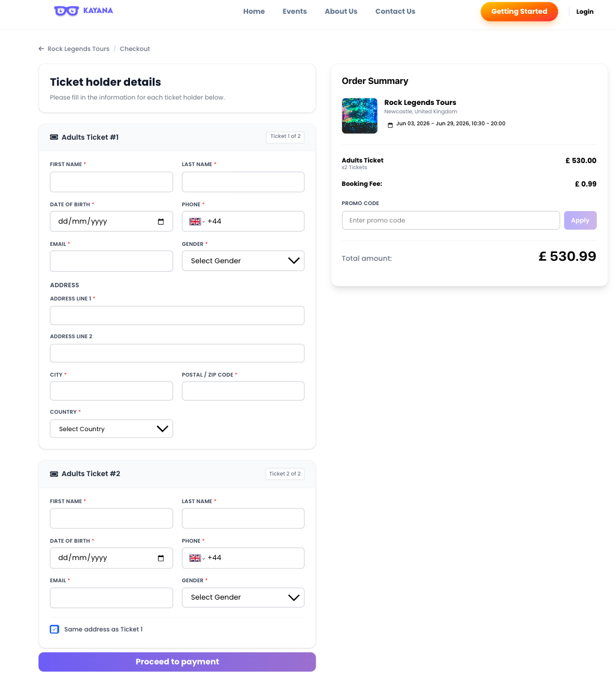The image size is (616, 692).
Task: Click Rock Legends Tours title in Order Summary
Action: pos(420,103)
